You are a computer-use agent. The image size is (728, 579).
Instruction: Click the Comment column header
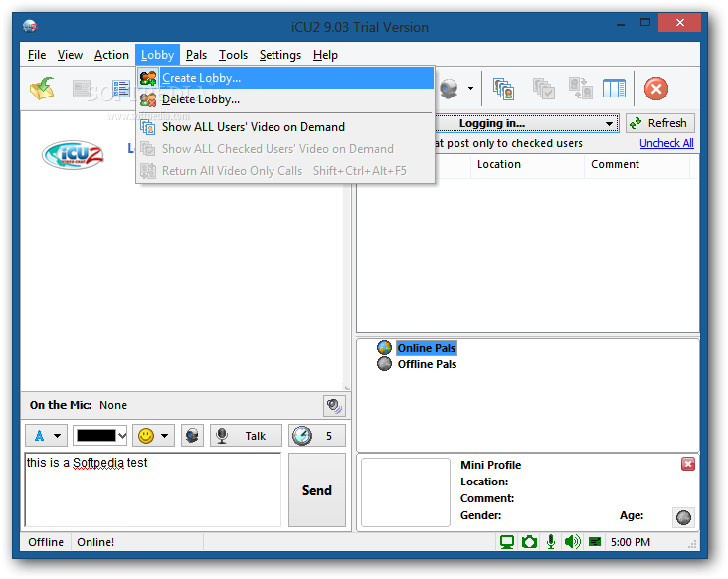637,164
